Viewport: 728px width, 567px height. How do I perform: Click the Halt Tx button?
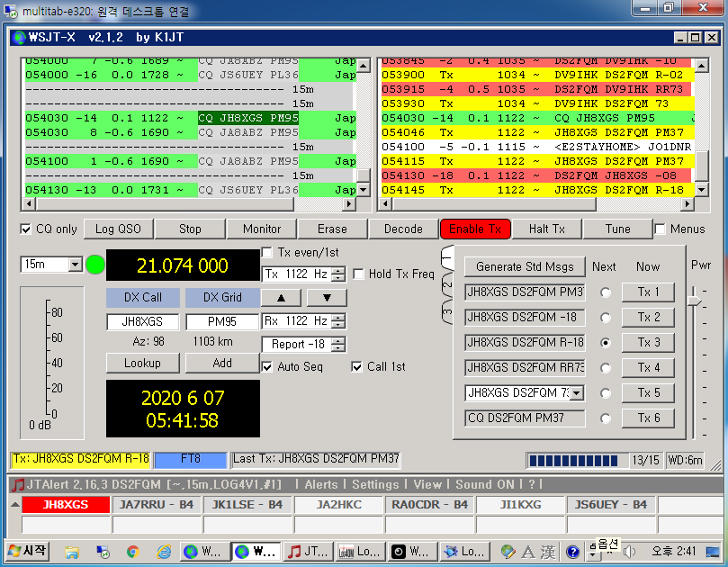coord(546,229)
